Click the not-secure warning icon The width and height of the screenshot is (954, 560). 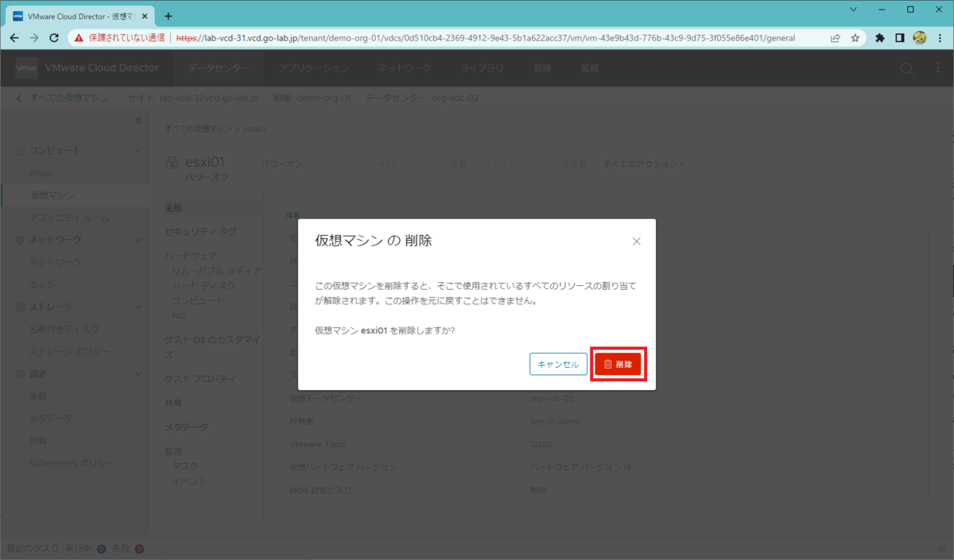[x=78, y=37]
